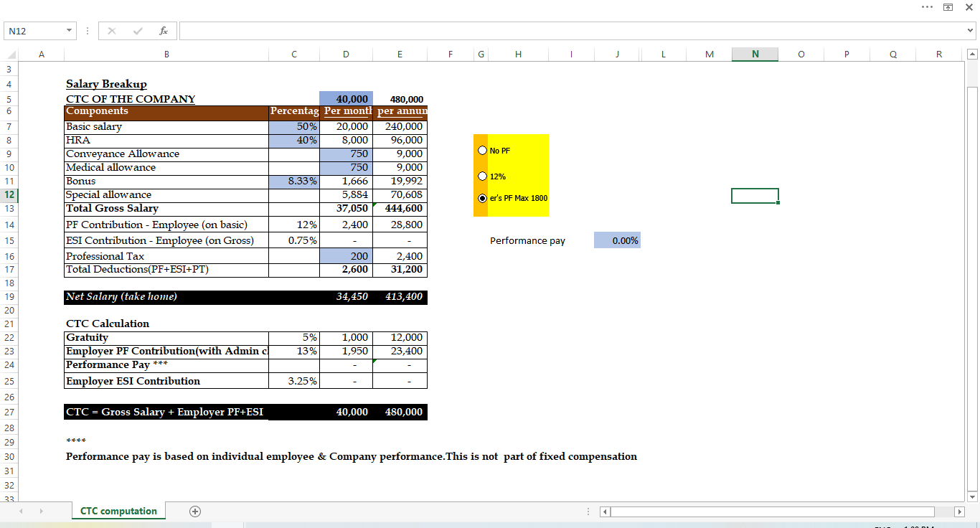Click the Select All triangle above row headers

pyautogui.click(x=9, y=54)
